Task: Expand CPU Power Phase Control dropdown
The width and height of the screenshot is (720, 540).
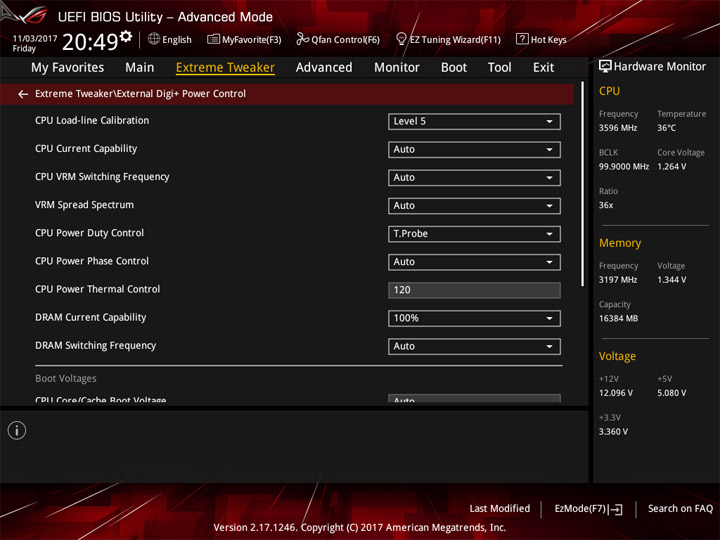Action: (474, 262)
